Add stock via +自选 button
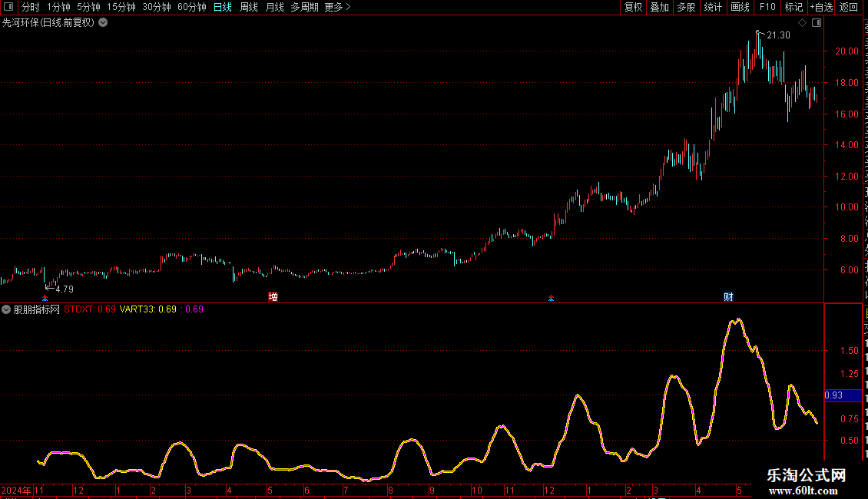The image size is (868, 499). 821,7
